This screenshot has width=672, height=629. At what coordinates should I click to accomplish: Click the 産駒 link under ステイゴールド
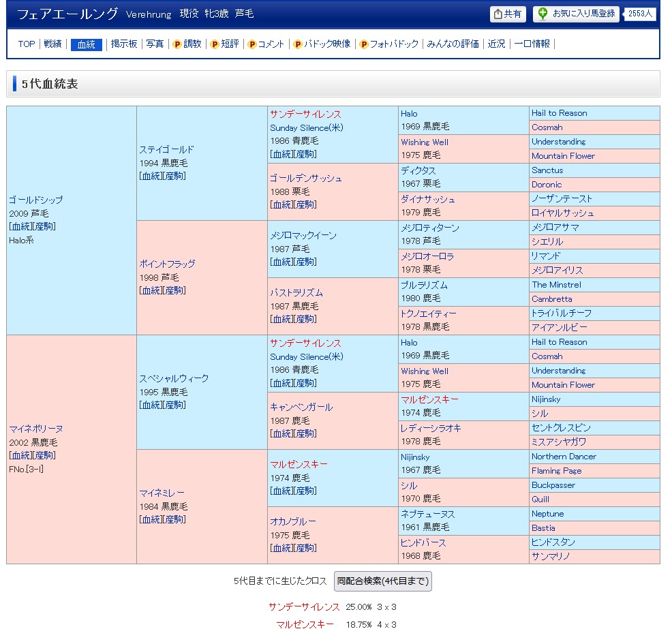(175, 176)
